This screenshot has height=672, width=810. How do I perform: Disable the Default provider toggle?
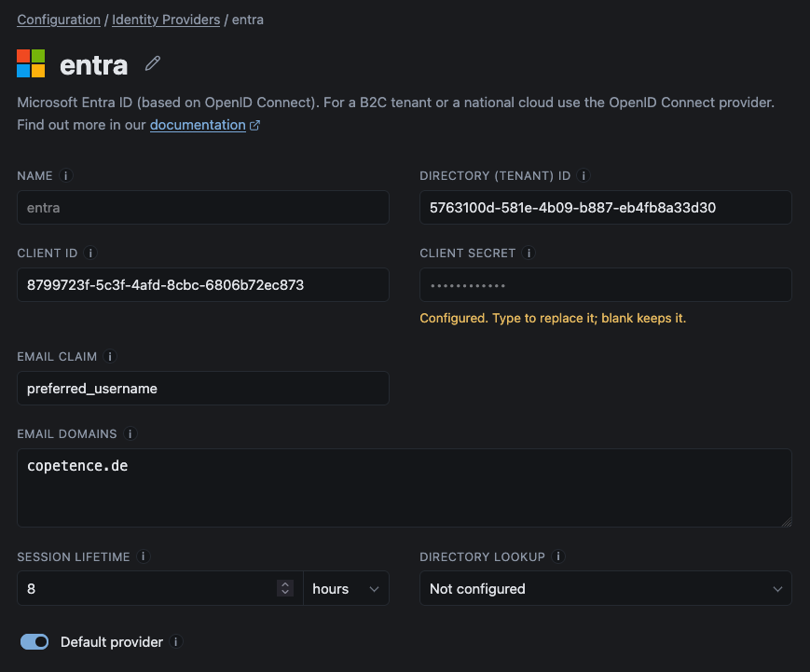pyautogui.click(x=34, y=641)
